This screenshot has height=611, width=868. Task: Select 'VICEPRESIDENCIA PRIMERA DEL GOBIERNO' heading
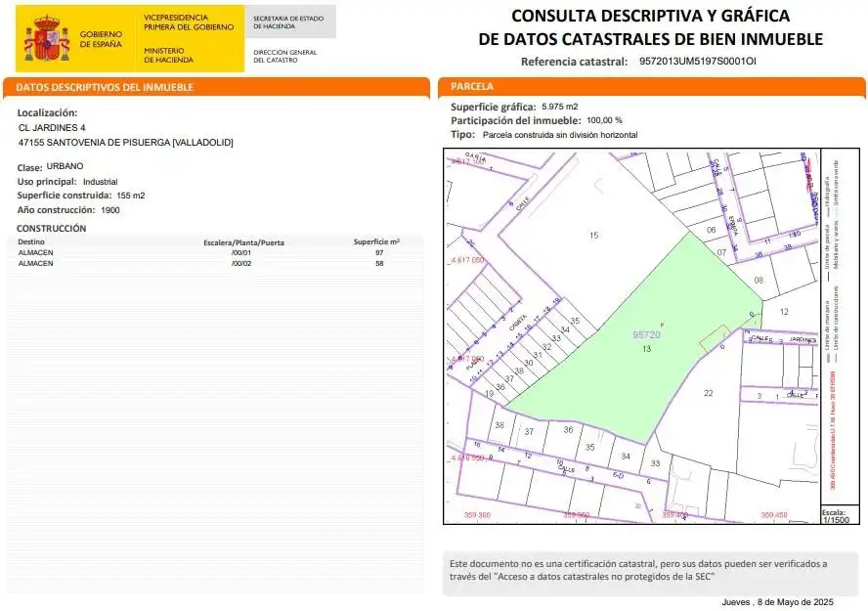point(189,22)
